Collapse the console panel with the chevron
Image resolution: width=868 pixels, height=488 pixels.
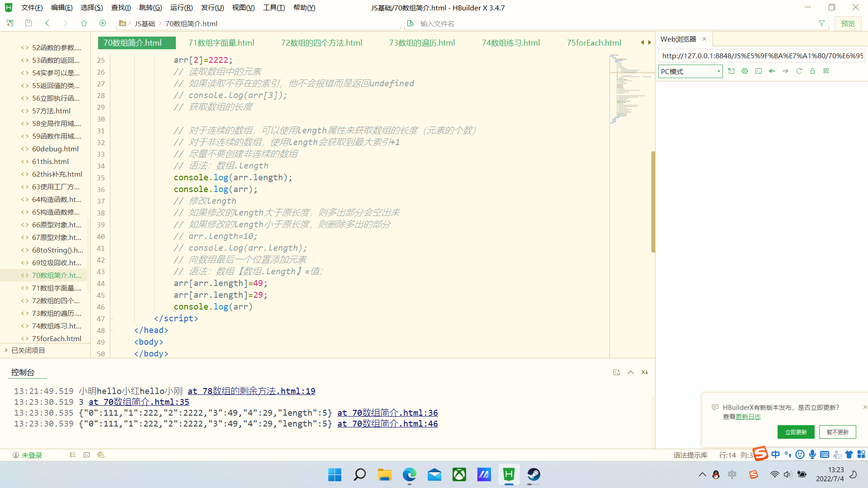(x=630, y=372)
